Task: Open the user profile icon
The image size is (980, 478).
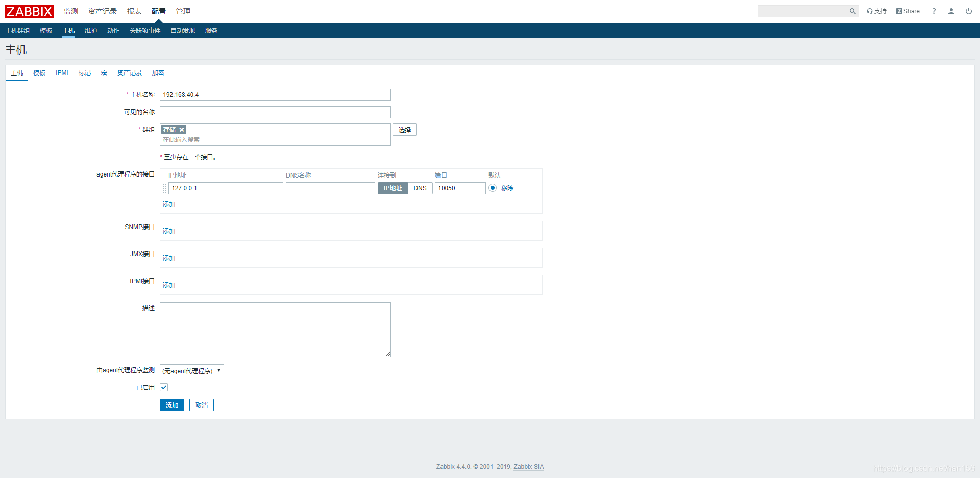Action: (x=951, y=11)
